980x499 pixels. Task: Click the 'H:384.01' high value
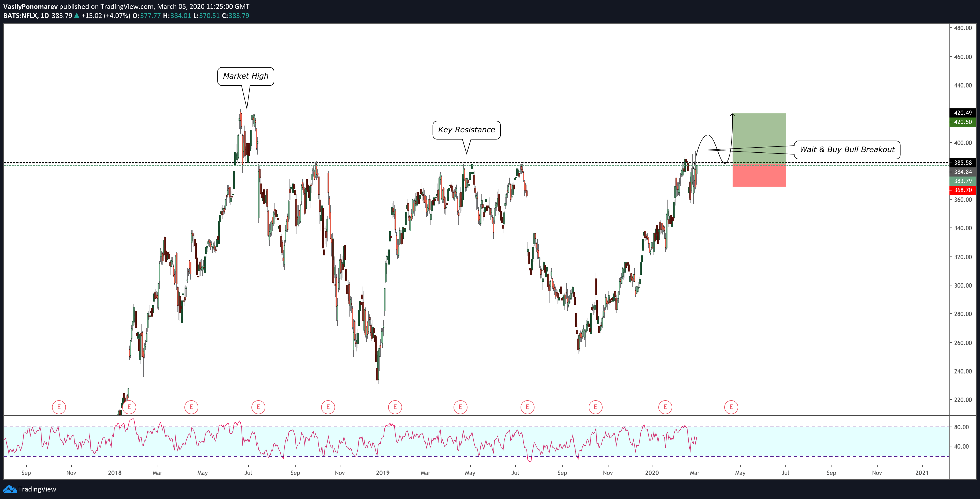pos(177,16)
